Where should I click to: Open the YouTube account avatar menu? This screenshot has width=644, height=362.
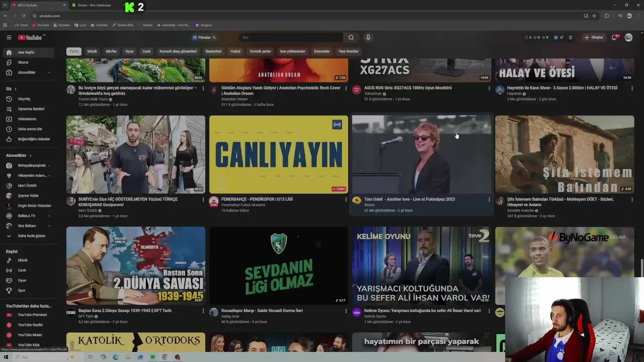click(628, 37)
